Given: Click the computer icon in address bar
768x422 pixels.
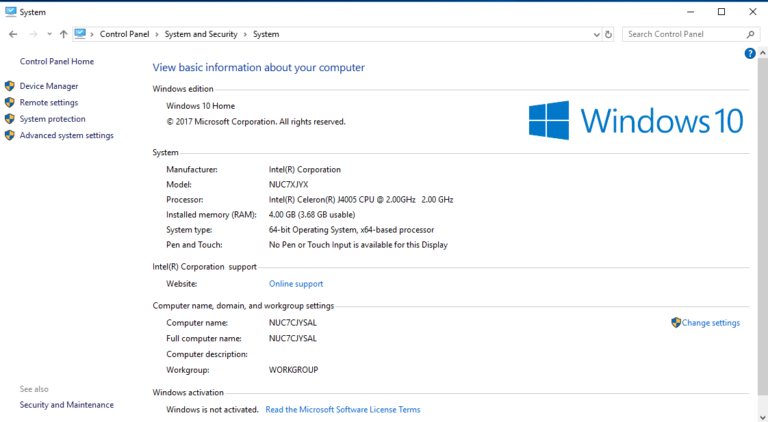Looking at the screenshot, I should point(80,34).
